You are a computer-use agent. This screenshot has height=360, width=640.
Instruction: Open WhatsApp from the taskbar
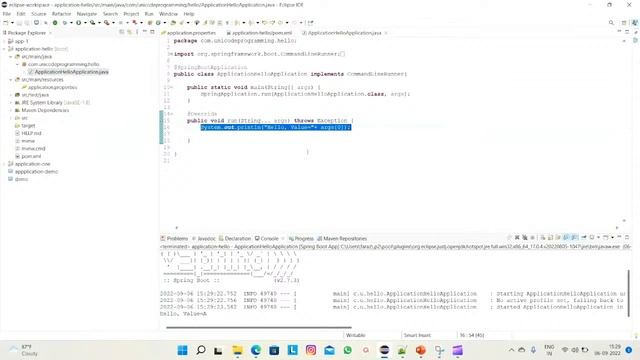coord(347,350)
